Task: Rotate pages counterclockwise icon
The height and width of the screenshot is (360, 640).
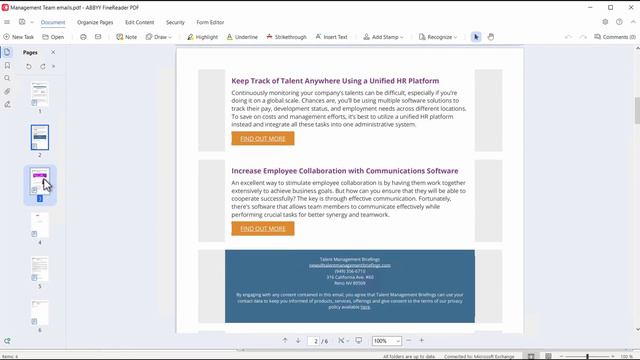Action: (29, 66)
